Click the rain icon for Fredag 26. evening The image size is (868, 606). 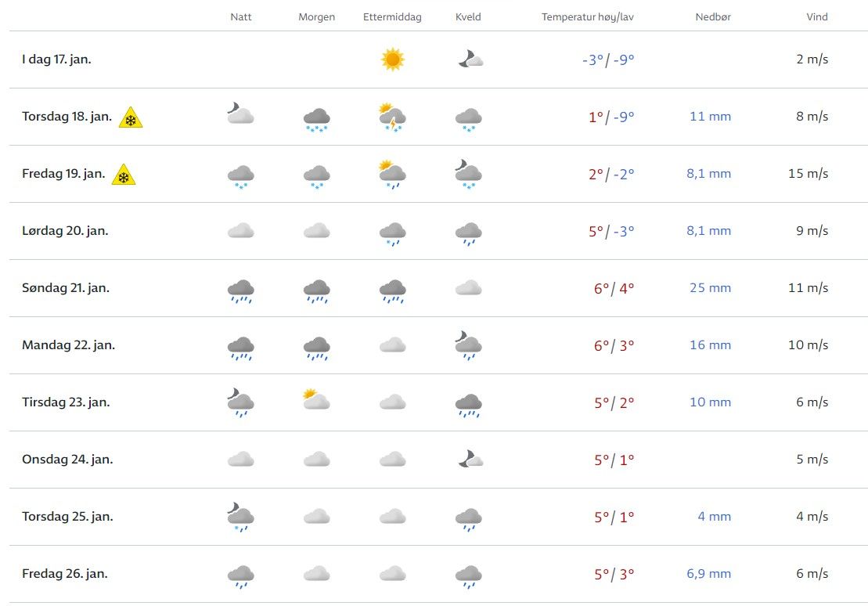click(x=469, y=575)
